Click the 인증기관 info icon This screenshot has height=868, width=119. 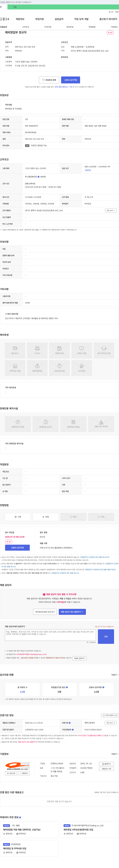[x=70, y=723]
